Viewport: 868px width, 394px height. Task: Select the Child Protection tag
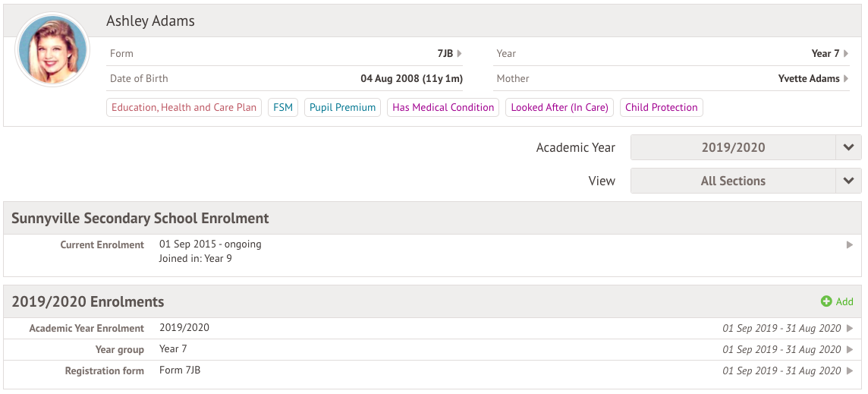click(661, 108)
